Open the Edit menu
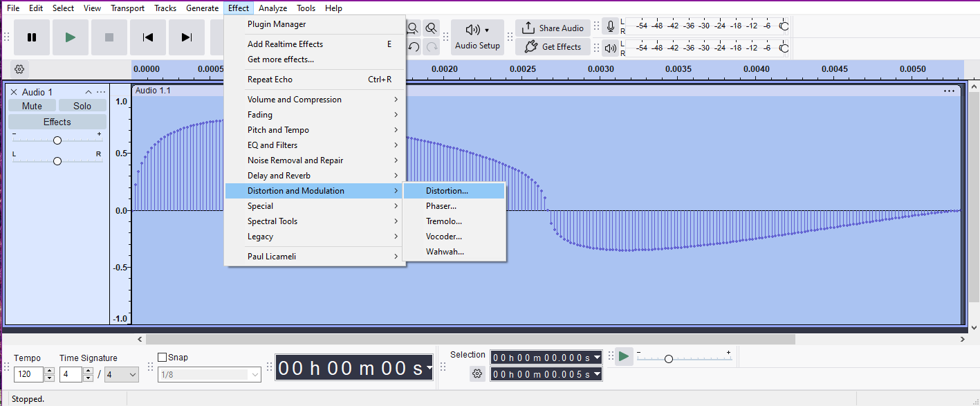Screen dimensions: 980x406 pos(36,8)
